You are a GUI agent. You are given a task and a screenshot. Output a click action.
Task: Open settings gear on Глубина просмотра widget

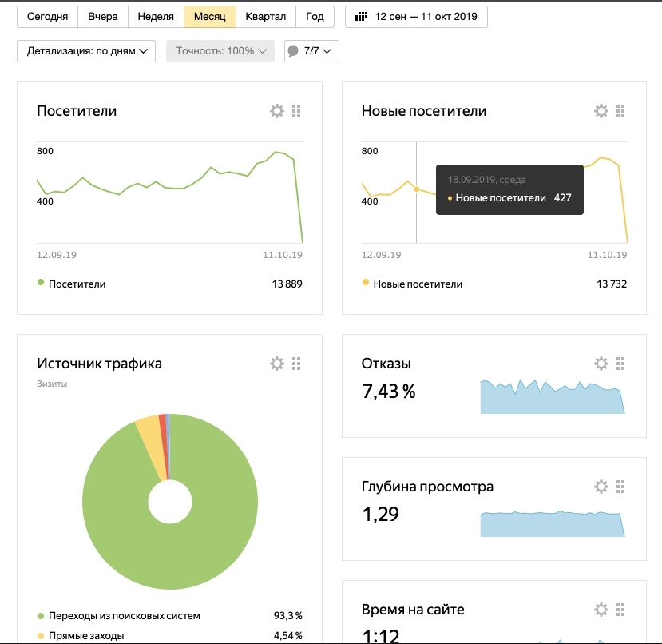click(601, 487)
